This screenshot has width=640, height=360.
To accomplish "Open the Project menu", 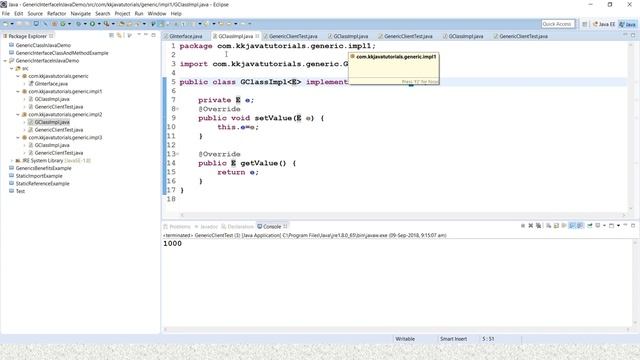I will [x=122, y=13].
